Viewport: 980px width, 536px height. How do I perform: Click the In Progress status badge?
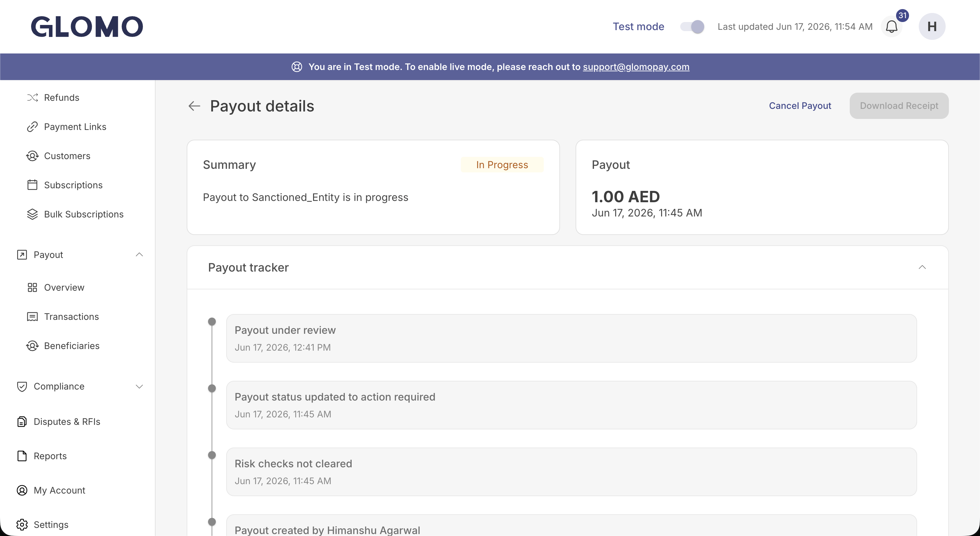(x=502, y=165)
